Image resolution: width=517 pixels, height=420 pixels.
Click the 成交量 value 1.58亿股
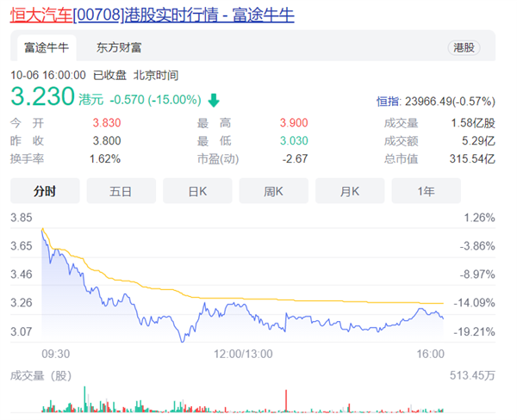(x=473, y=123)
